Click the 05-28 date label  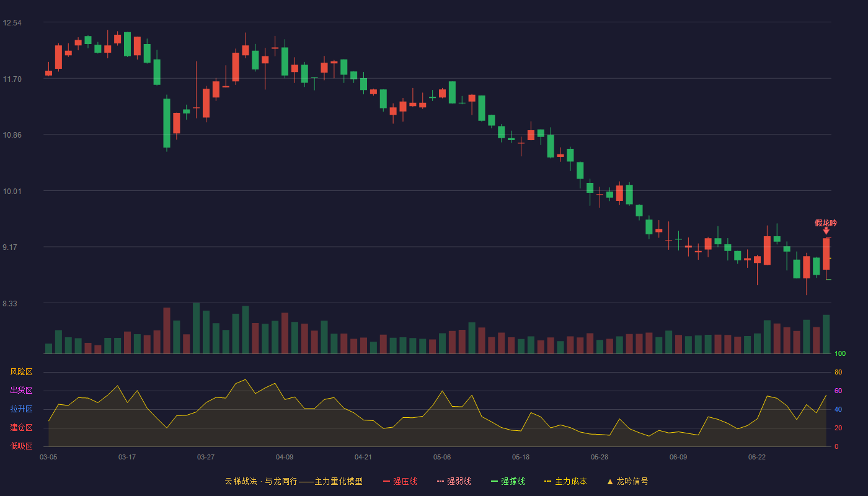pyautogui.click(x=600, y=457)
